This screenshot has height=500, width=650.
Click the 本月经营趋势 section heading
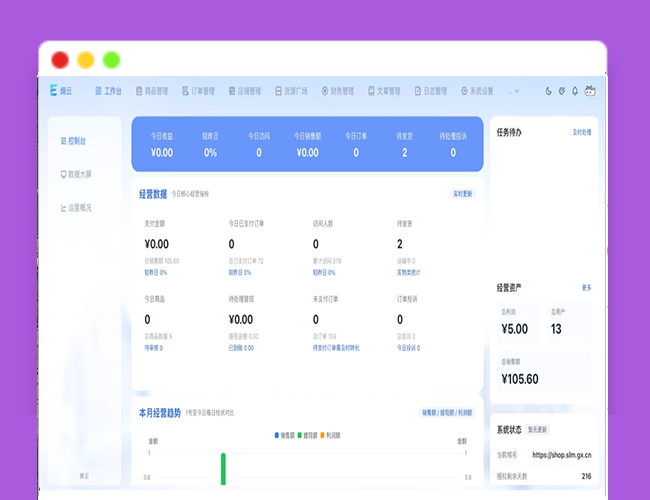pyautogui.click(x=160, y=413)
